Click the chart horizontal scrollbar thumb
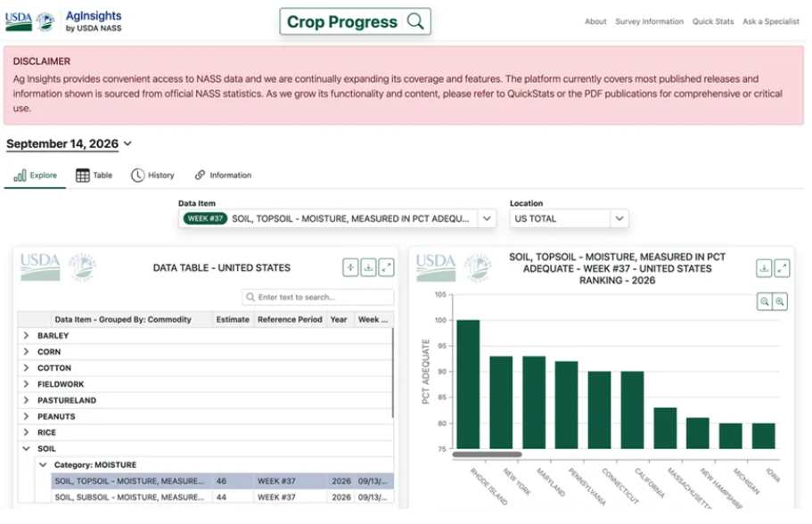Image resolution: width=812 pixels, height=524 pixels. click(487, 454)
